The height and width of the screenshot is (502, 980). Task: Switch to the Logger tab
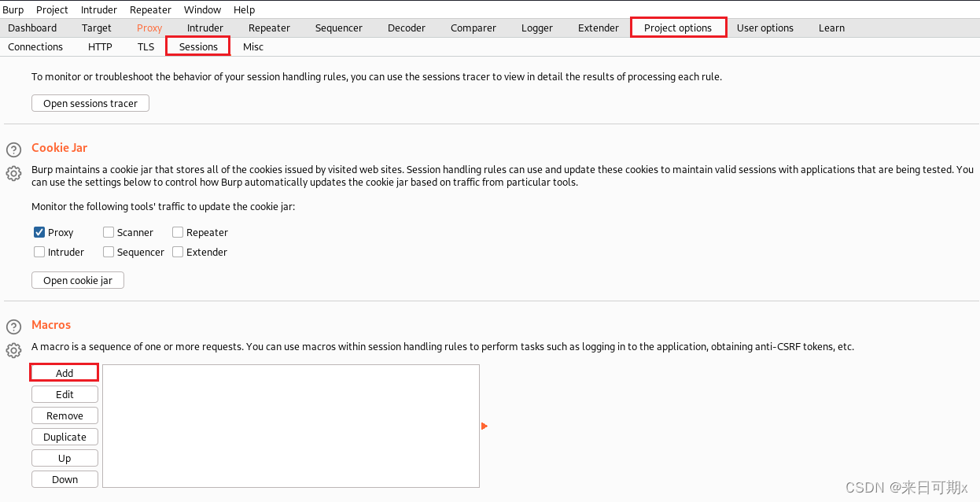point(537,28)
